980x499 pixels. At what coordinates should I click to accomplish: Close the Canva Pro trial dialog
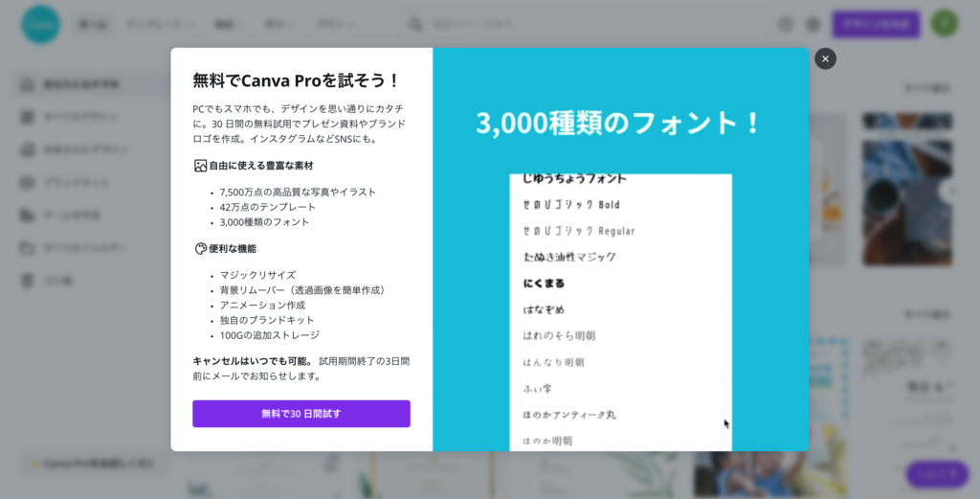click(x=825, y=58)
